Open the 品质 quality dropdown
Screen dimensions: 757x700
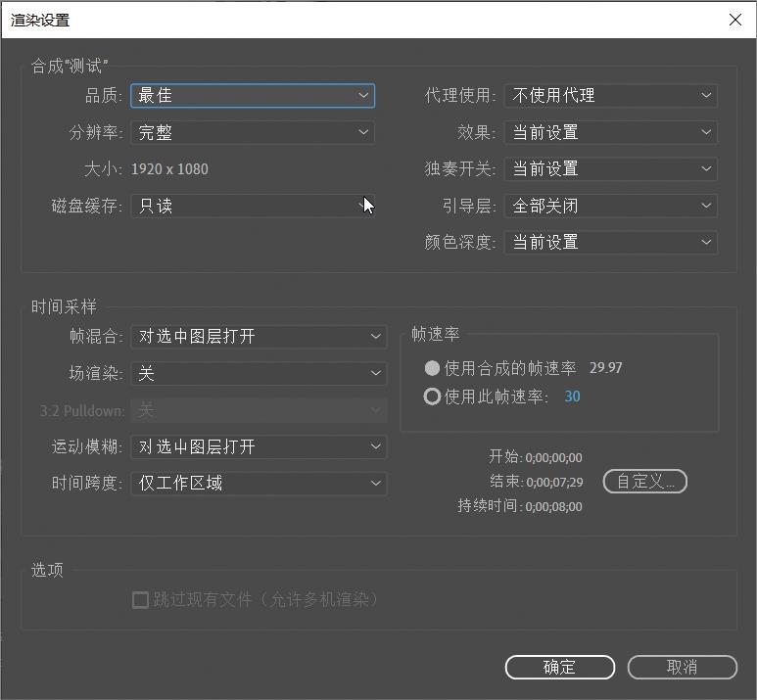pyautogui.click(x=253, y=95)
